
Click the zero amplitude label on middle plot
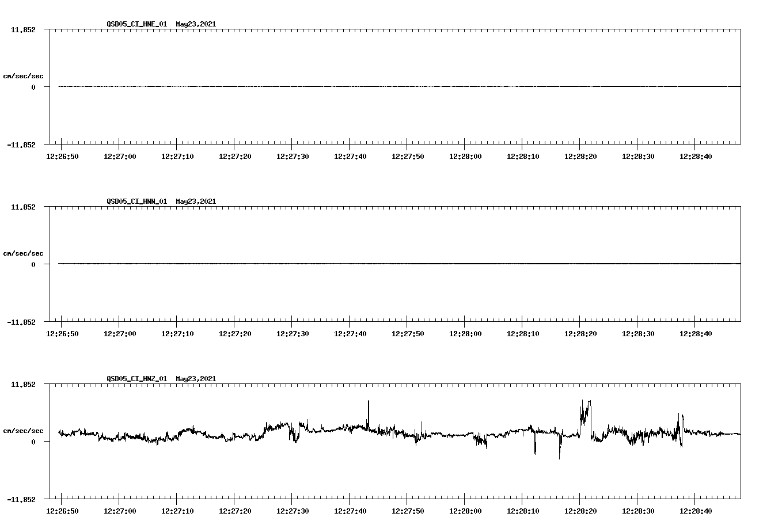click(32, 264)
